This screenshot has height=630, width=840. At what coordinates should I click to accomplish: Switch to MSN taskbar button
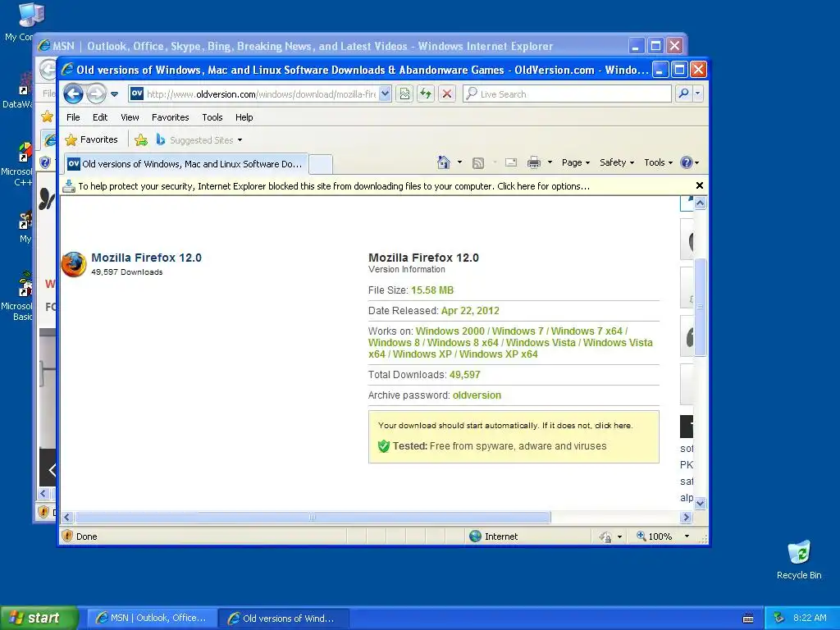pyautogui.click(x=152, y=618)
